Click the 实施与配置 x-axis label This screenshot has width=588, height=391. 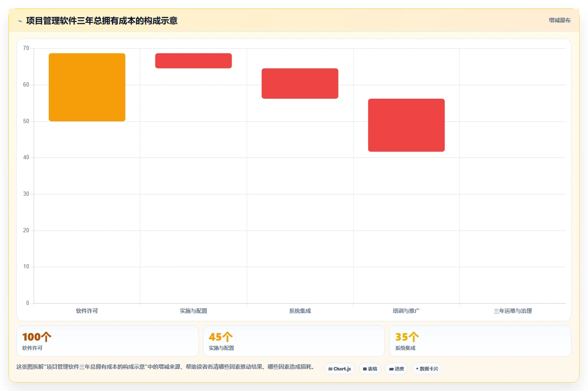click(193, 311)
